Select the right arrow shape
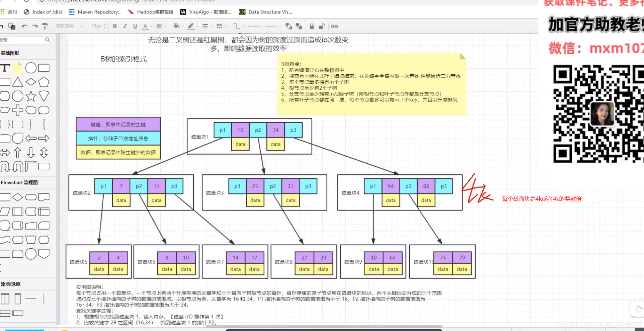Screen dimensions: 644x331 44,138
